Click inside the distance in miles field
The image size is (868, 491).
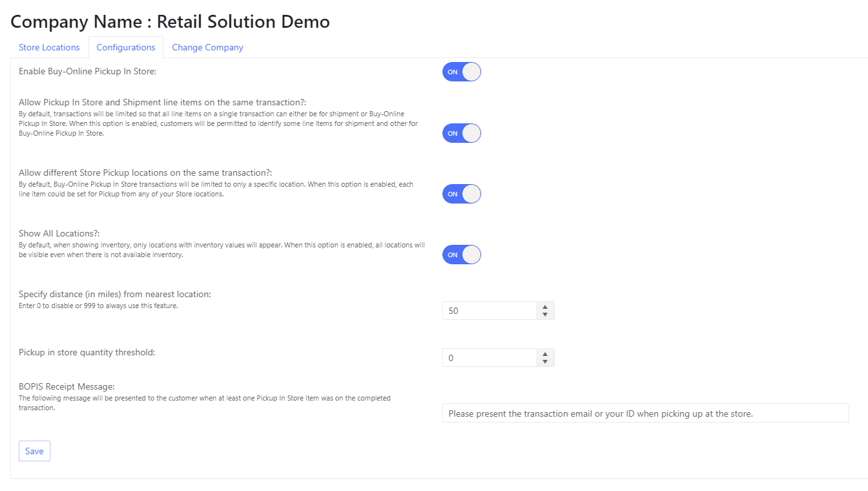[x=491, y=310]
